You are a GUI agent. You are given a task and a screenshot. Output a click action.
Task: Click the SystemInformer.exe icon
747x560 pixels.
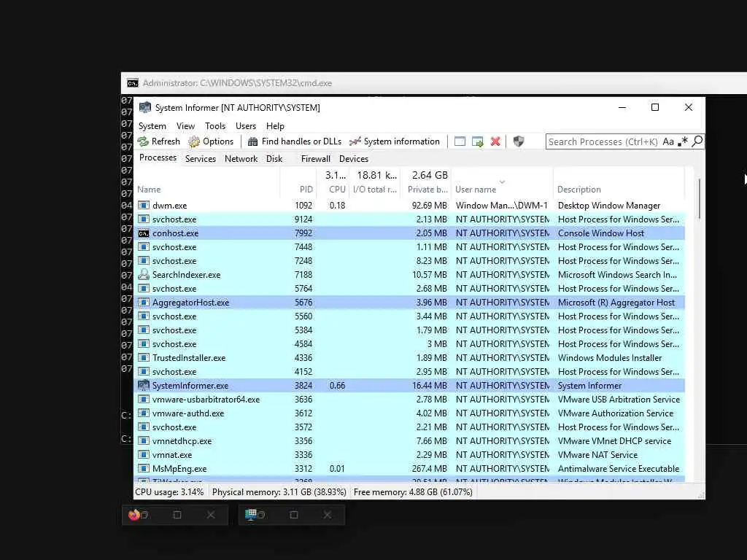point(144,385)
